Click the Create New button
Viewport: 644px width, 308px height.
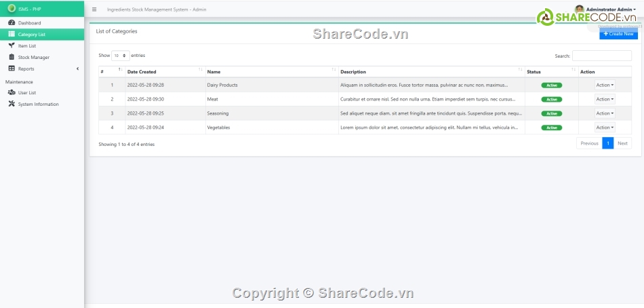(618, 33)
